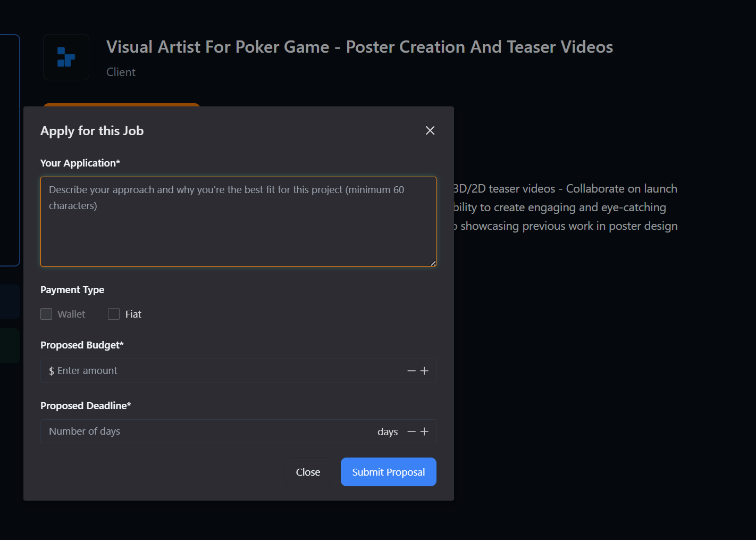Click the Payment Type heading
756x540 pixels.
click(72, 290)
